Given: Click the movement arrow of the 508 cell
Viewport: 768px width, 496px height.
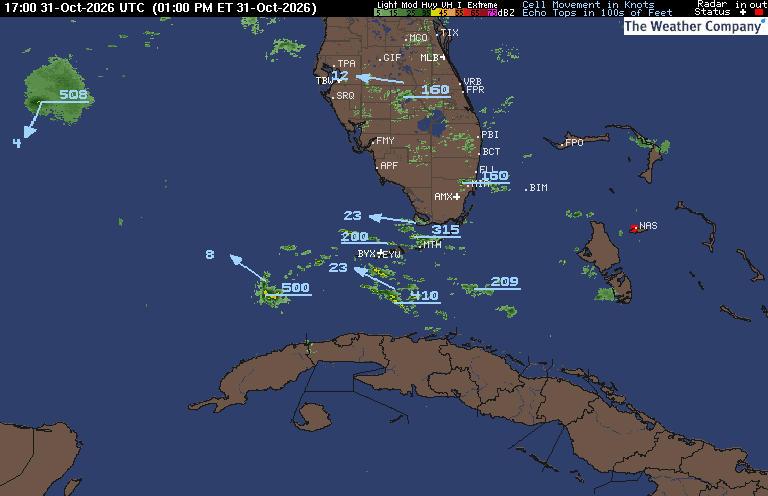Looking at the screenshot, I should [x=32, y=120].
